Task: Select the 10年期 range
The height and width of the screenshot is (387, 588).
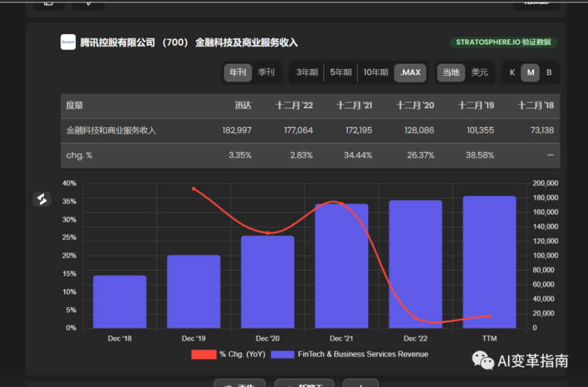Action: point(375,72)
